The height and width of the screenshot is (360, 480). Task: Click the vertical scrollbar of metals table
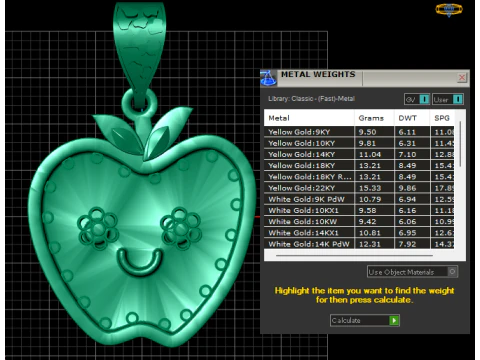pos(460,144)
